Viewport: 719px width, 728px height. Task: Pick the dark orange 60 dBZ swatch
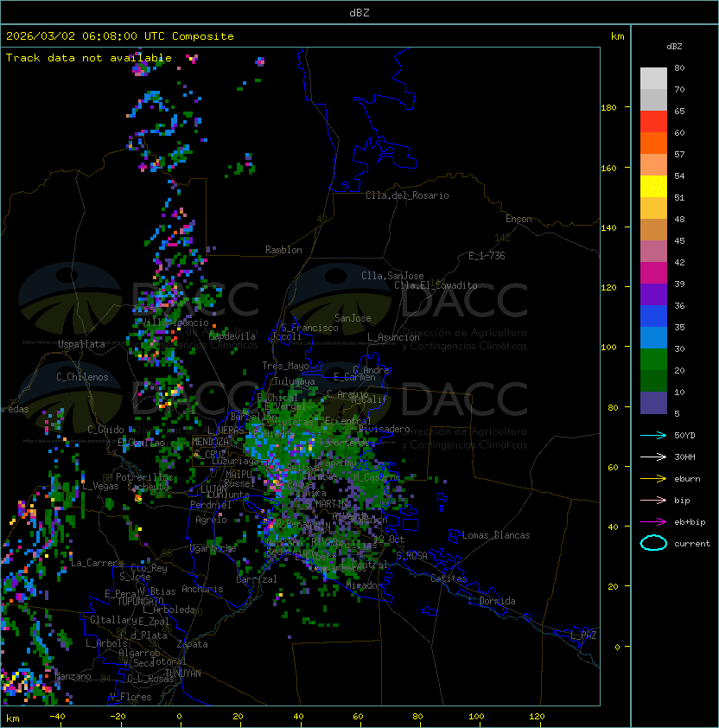tap(653, 144)
